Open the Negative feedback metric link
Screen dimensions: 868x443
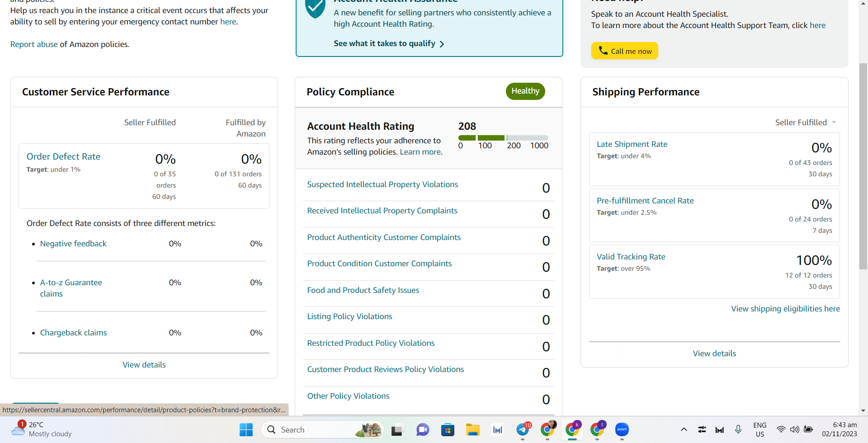click(x=73, y=244)
